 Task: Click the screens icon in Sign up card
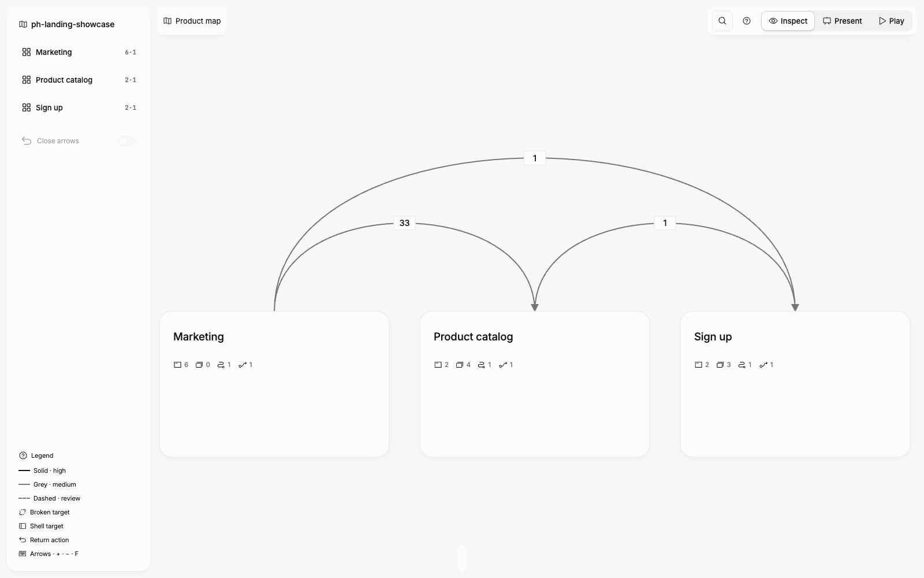(x=698, y=365)
